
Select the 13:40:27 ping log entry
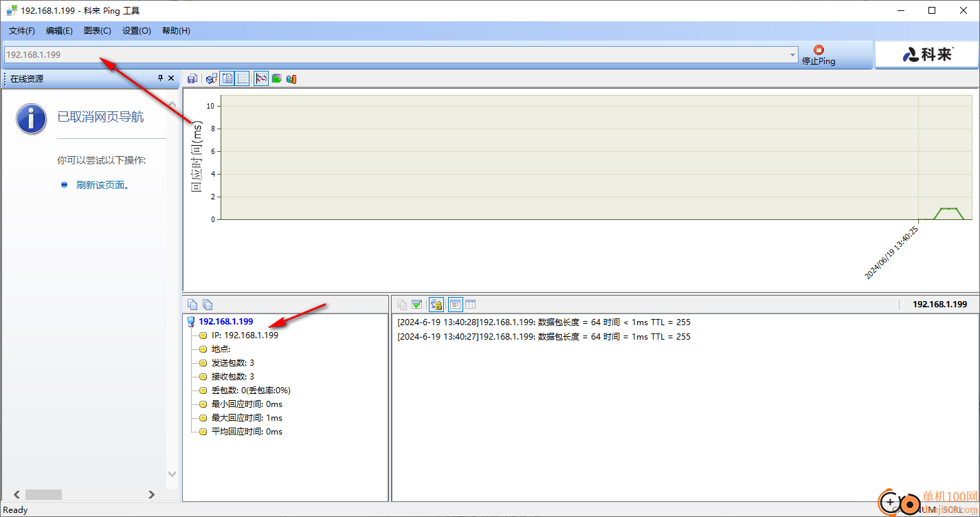click(x=544, y=337)
